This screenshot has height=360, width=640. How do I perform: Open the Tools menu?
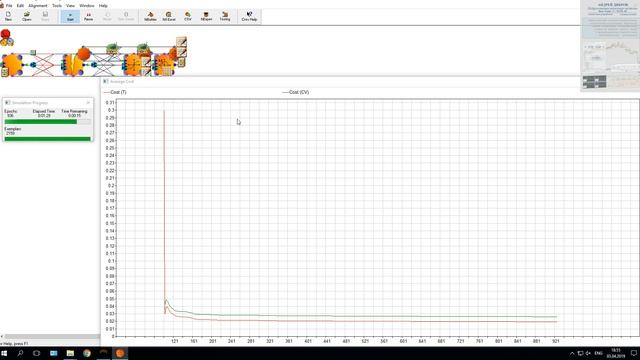coord(57,6)
